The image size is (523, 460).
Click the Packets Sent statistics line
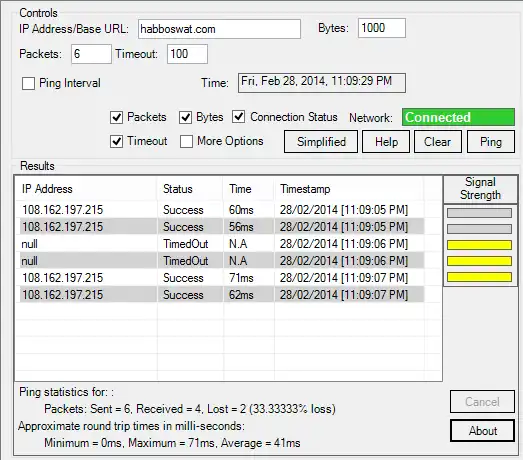[x=190, y=409]
